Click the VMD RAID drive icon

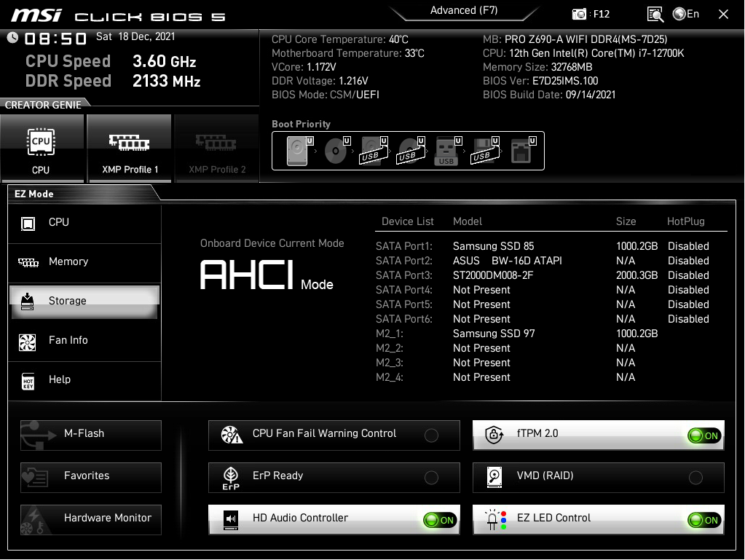point(494,478)
